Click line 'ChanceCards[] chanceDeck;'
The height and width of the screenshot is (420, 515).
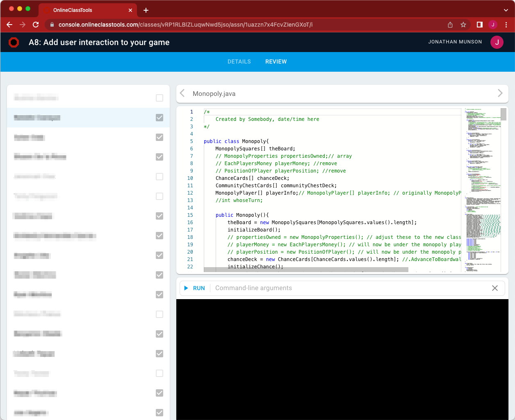(253, 178)
